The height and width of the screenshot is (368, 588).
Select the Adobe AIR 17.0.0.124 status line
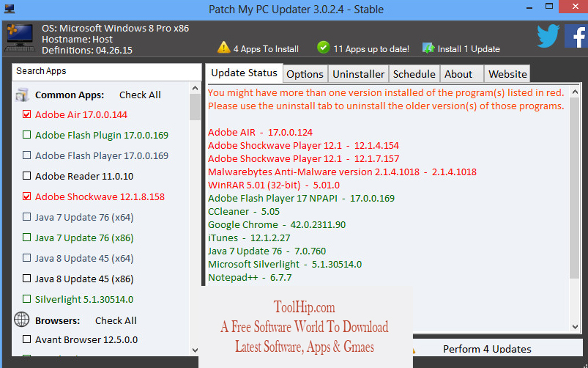260,132
